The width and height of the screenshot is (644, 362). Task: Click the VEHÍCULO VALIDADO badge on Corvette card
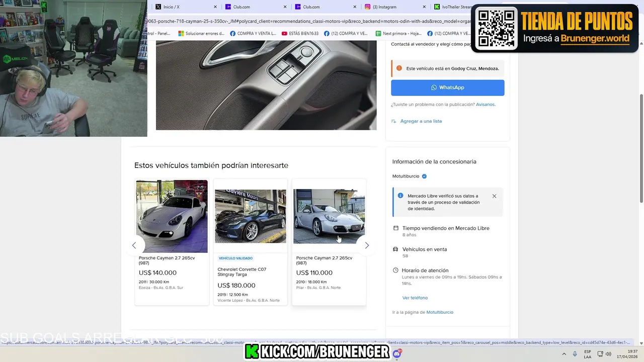click(235, 258)
